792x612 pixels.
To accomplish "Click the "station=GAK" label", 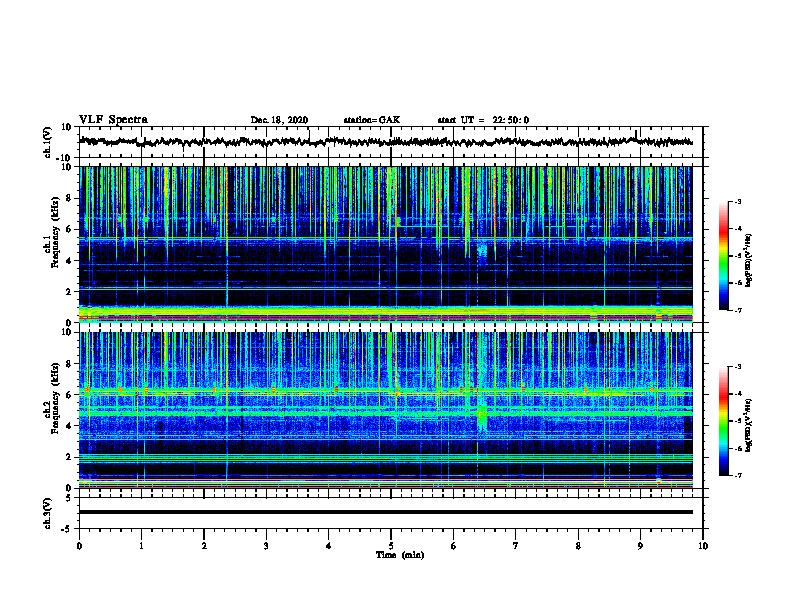I will (x=372, y=120).
